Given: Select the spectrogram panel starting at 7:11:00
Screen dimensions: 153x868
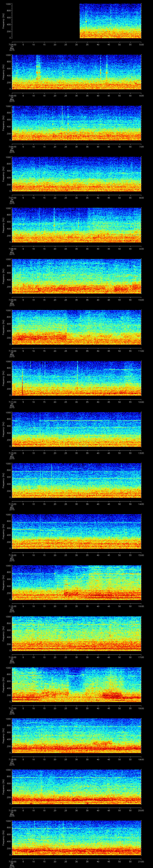Looking at the screenshot, I should coord(77,378).
